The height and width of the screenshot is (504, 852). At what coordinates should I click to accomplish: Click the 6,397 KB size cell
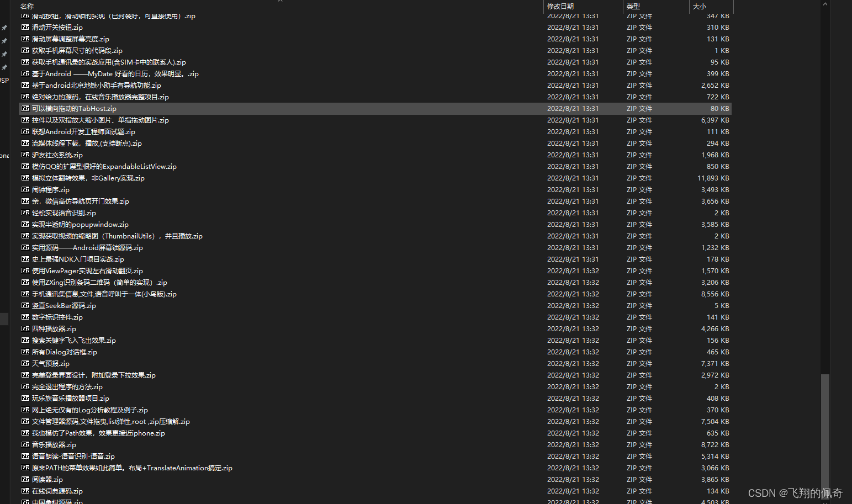point(715,120)
